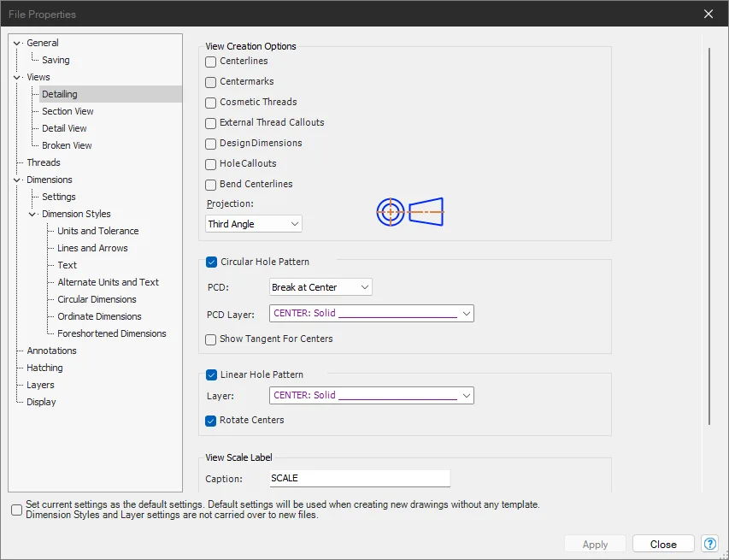Open Foreshortened Dimensions settings

tap(112, 333)
